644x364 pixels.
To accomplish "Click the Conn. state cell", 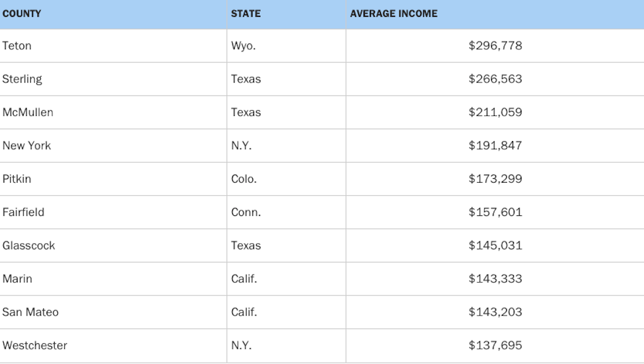I will coord(246,213).
